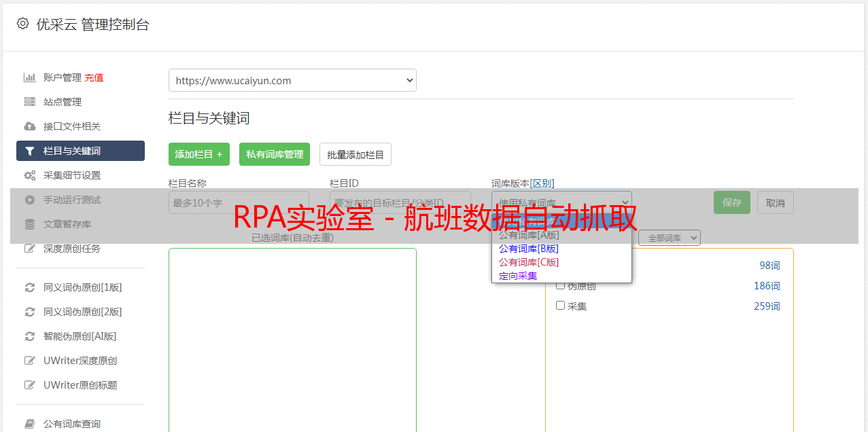Screen dimensions: 868x432
Task: Open the [区别] link beside 词库版本
Action: point(542,183)
